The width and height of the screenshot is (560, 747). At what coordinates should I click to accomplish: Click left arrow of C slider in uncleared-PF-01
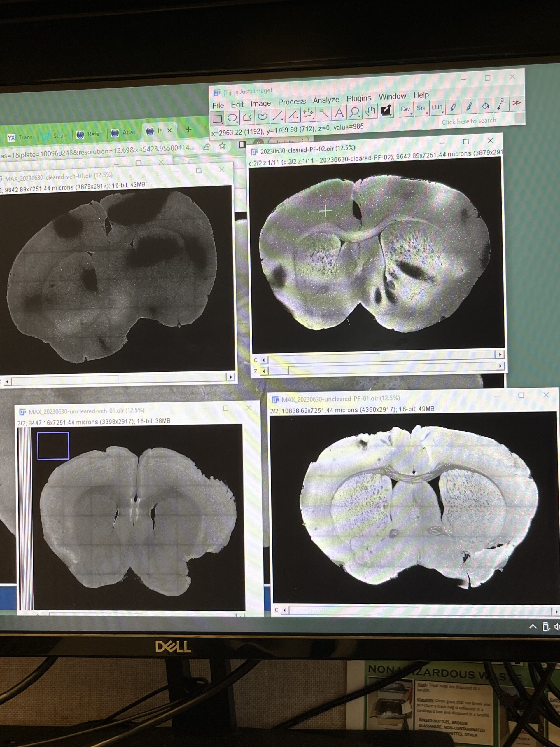tap(285, 610)
